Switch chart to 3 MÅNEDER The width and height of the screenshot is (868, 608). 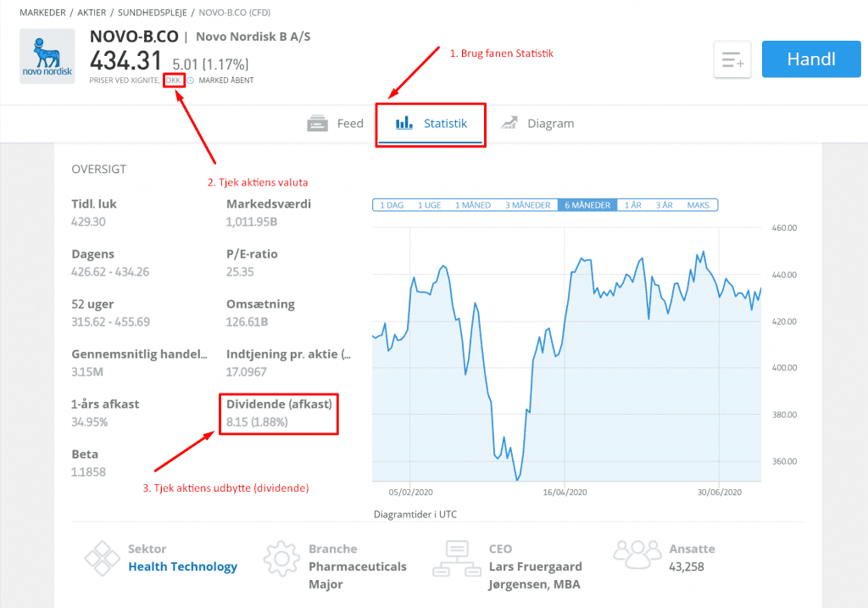(x=527, y=205)
